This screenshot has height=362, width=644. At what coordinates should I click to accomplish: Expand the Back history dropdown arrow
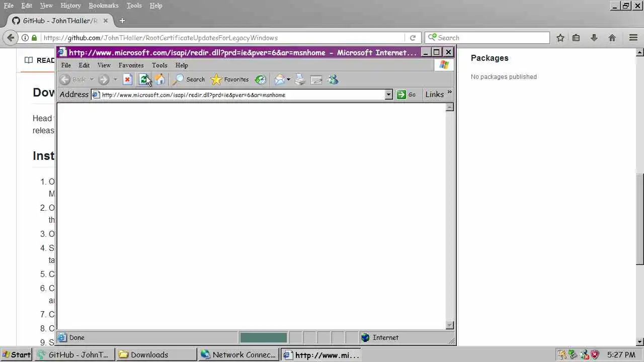pos(92,79)
